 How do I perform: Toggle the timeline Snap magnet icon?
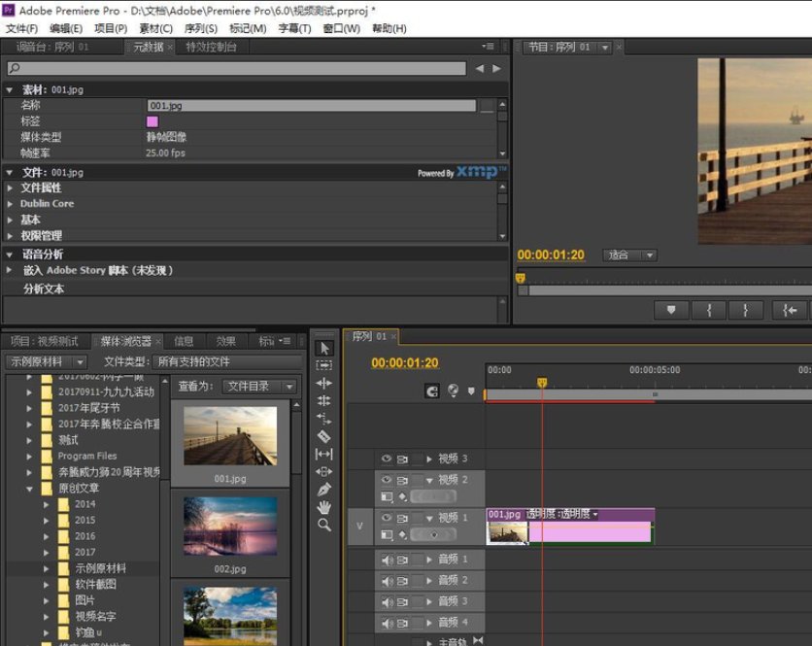coord(432,391)
